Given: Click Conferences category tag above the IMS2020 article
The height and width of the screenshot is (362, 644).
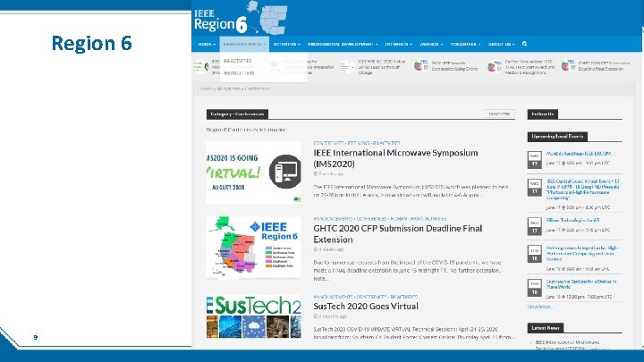Looking at the screenshot, I should (328, 143).
